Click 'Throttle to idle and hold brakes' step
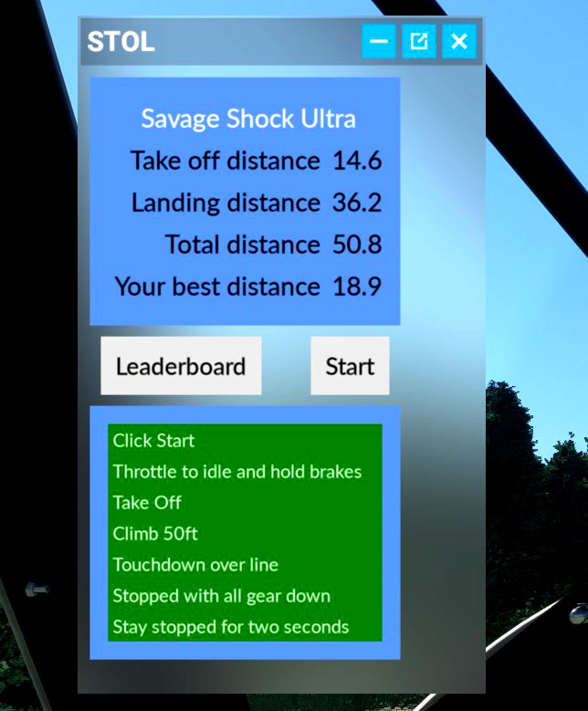The image size is (588, 711). 237,472
